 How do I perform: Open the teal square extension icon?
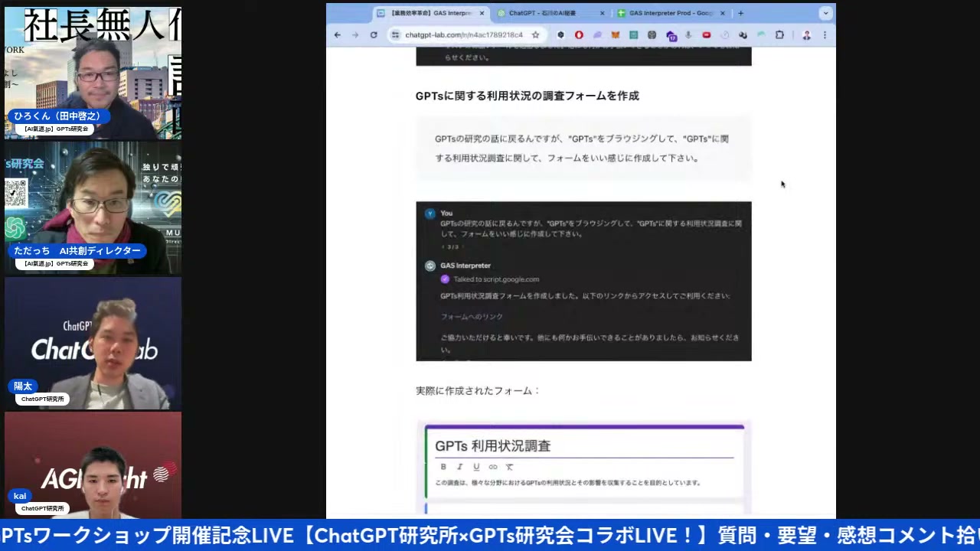pyautogui.click(x=634, y=35)
